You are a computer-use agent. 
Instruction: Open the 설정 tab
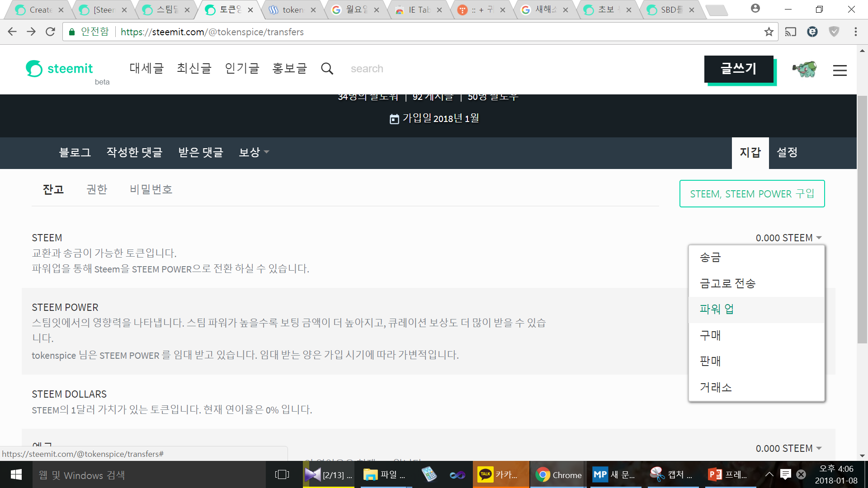point(787,153)
